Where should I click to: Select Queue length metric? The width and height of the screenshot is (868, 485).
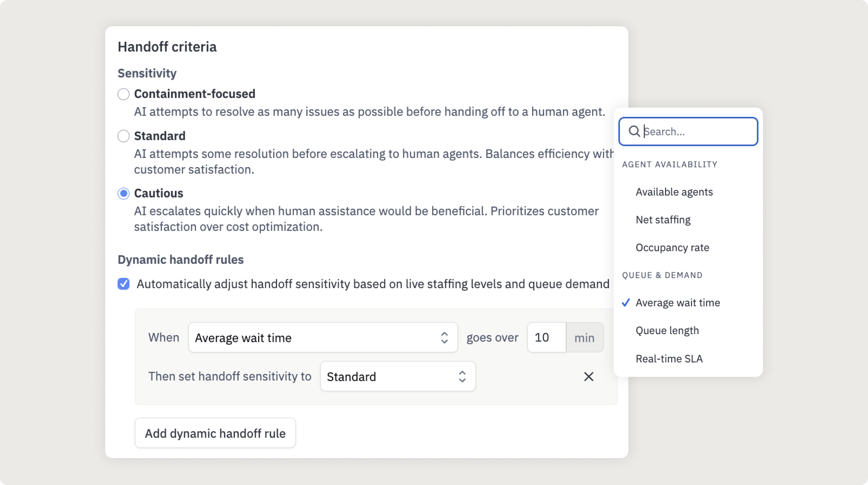coord(667,330)
